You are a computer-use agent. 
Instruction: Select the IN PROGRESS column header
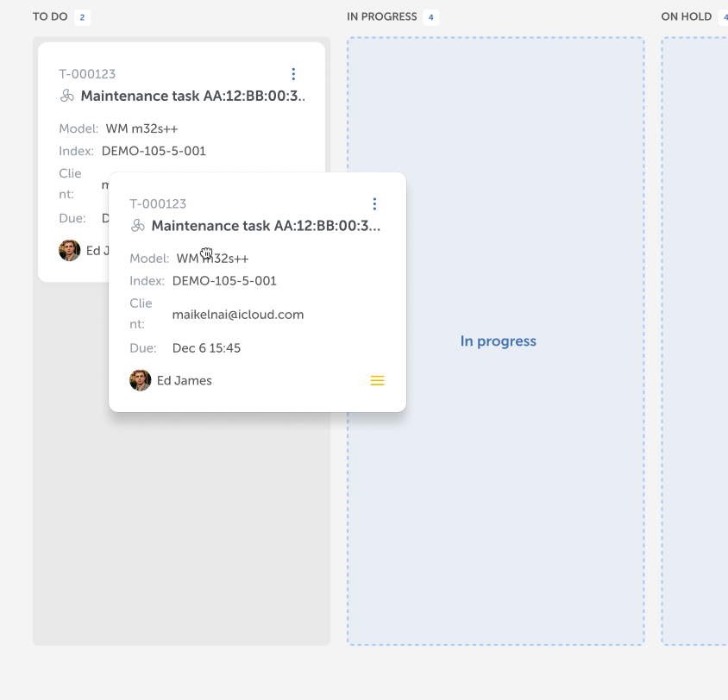click(381, 17)
